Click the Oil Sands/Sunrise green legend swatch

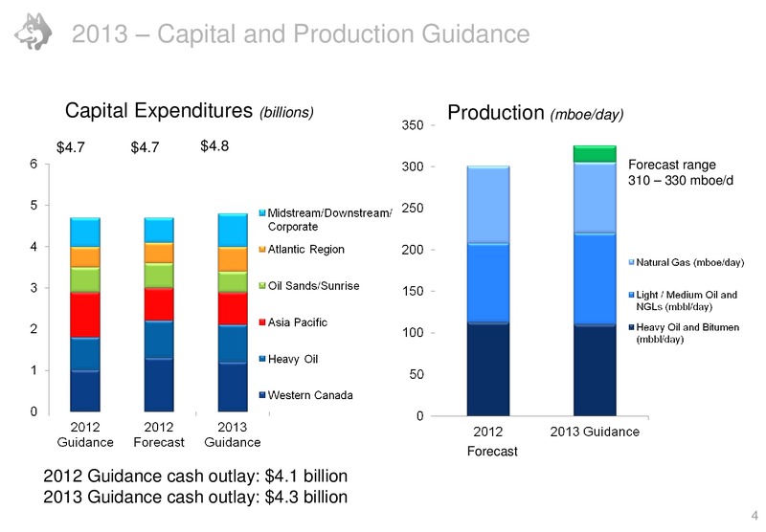262,285
